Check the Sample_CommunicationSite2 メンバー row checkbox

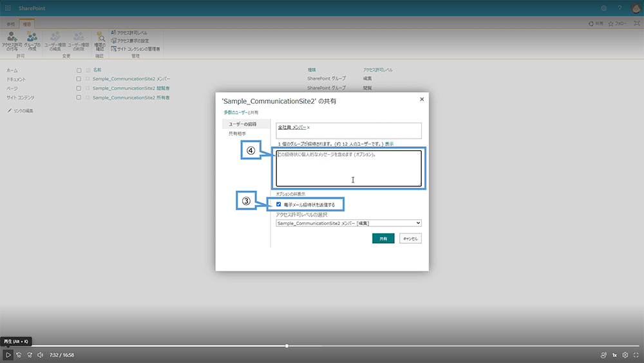tap(79, 79)
